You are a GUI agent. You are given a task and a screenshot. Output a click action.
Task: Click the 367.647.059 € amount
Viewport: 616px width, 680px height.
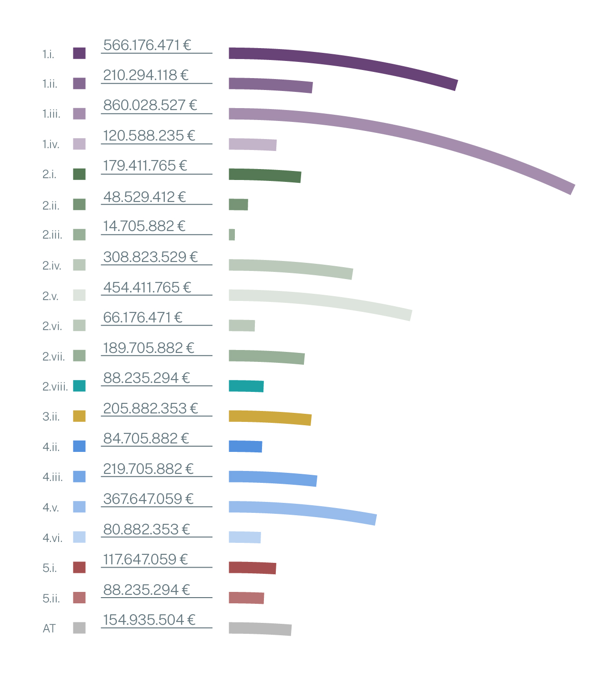pyautogui.click(x=148, y=499)
